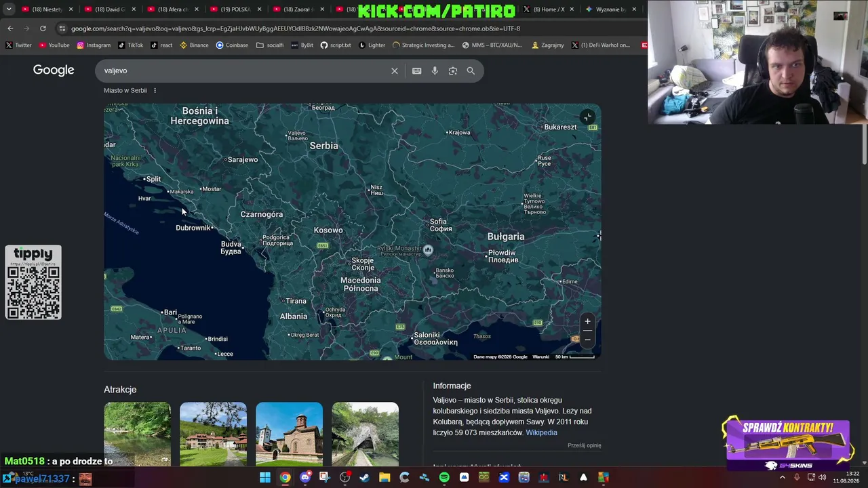868x488 pixels.
Task: Collapse the expanded map view
Action: (588, 117)
